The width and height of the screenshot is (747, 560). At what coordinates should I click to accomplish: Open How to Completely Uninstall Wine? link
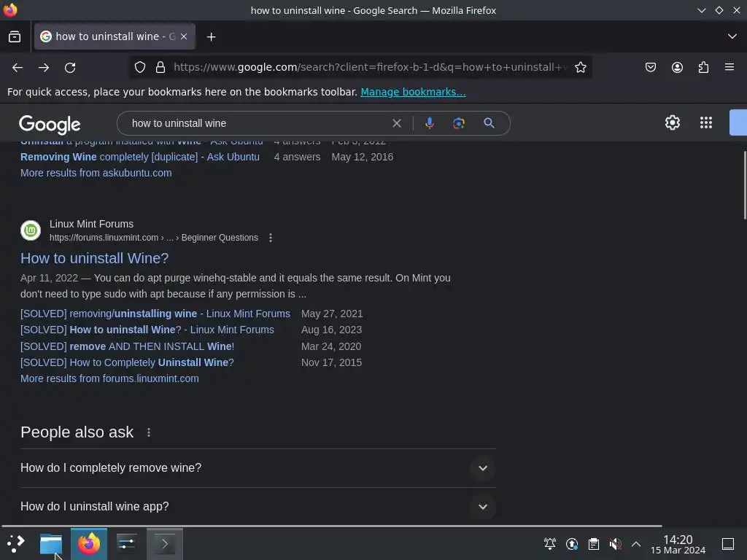tap(127, 363)
